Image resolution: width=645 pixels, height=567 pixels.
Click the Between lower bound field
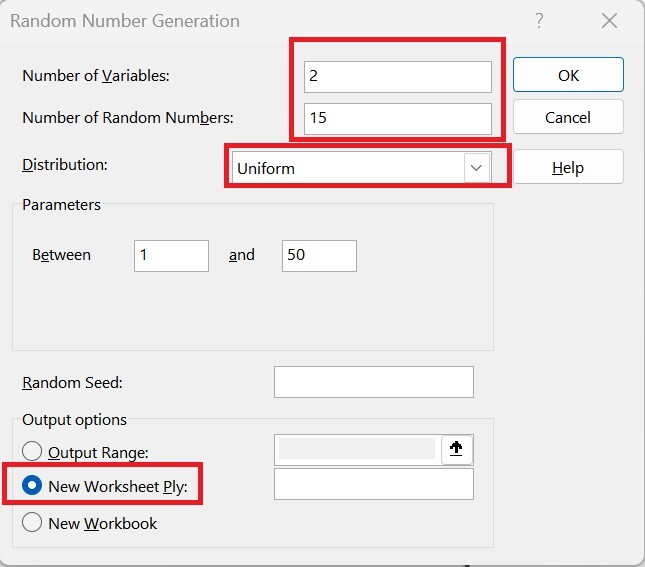pos(171,255)
